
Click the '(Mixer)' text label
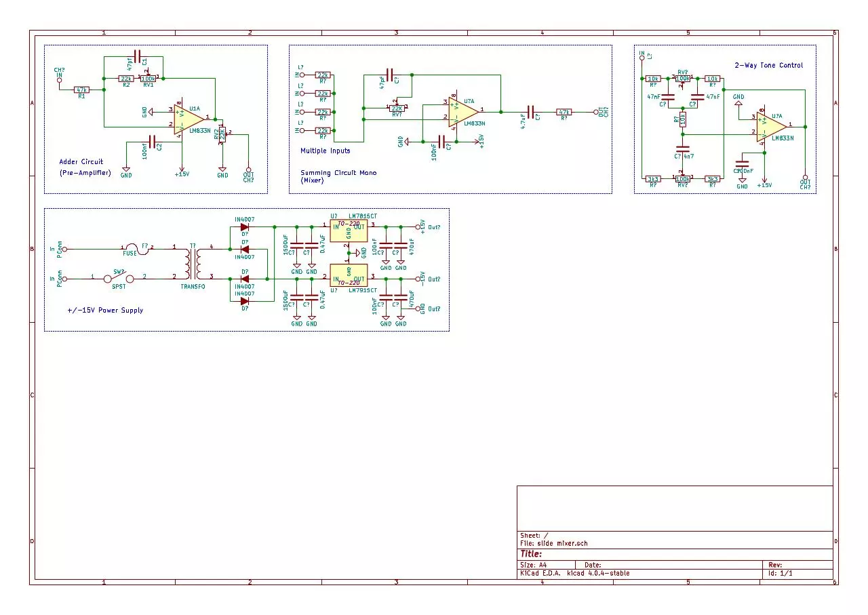(312, 180)
